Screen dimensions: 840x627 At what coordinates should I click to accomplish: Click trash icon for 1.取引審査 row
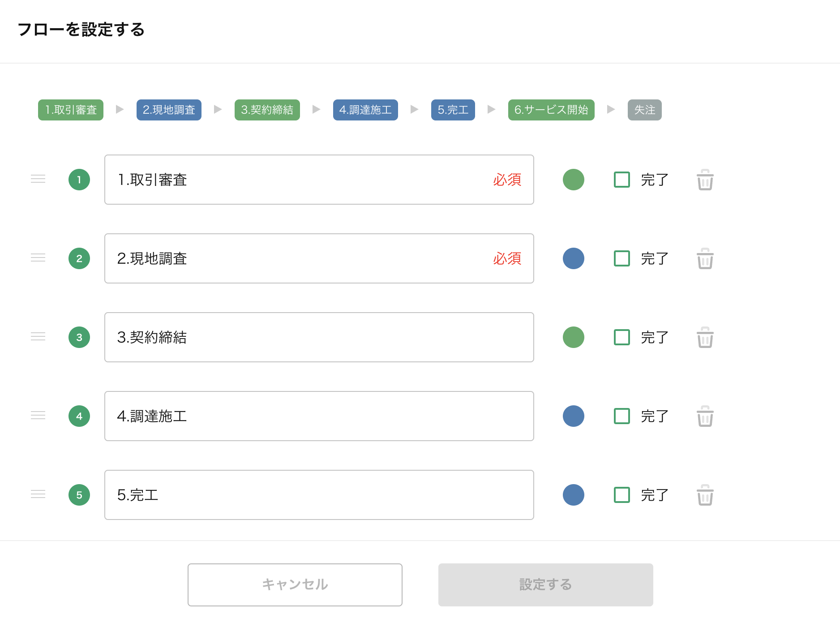point(705,180)
